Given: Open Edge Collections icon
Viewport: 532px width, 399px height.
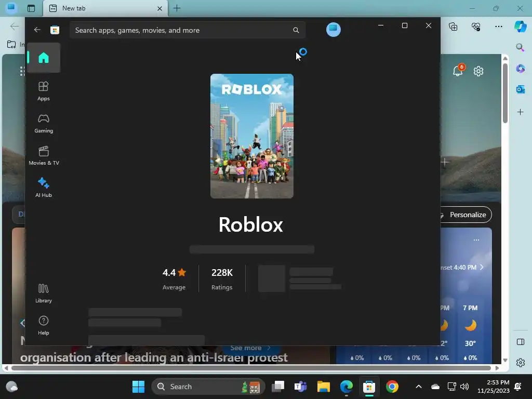Looking at the screenshot, I should (x=453, y=26).
